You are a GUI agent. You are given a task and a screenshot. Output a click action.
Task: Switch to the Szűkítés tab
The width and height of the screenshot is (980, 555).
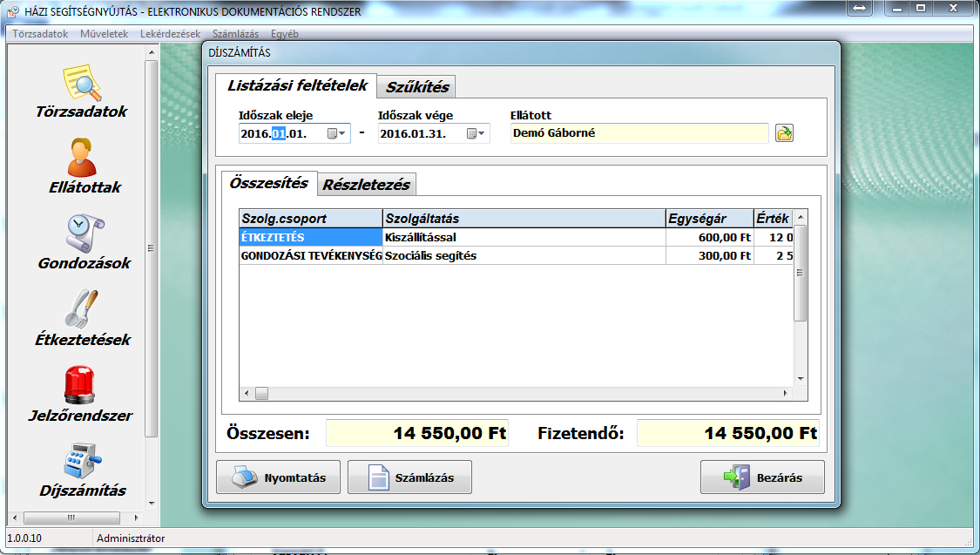[x=417, y=86]
